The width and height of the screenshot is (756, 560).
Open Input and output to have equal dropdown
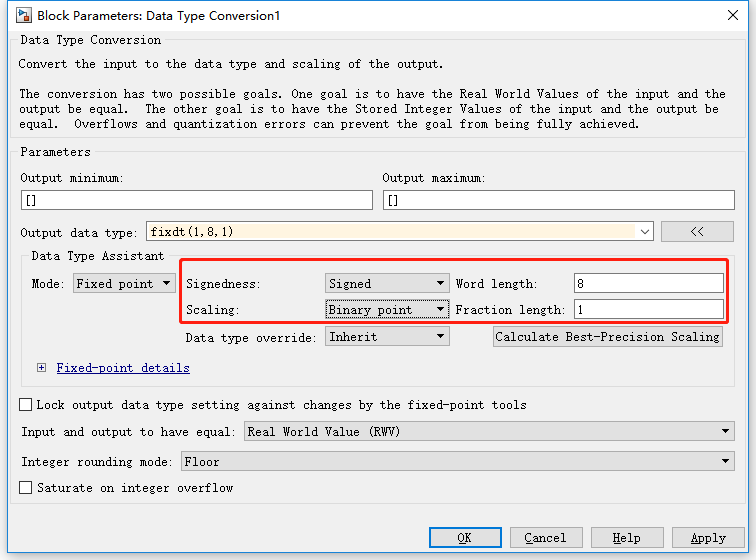pos(489,431)
